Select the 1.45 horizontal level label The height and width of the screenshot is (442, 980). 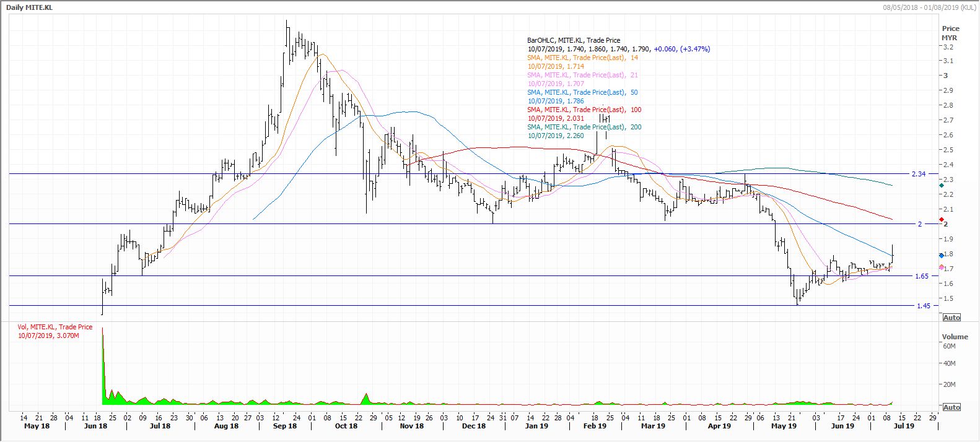923,305
